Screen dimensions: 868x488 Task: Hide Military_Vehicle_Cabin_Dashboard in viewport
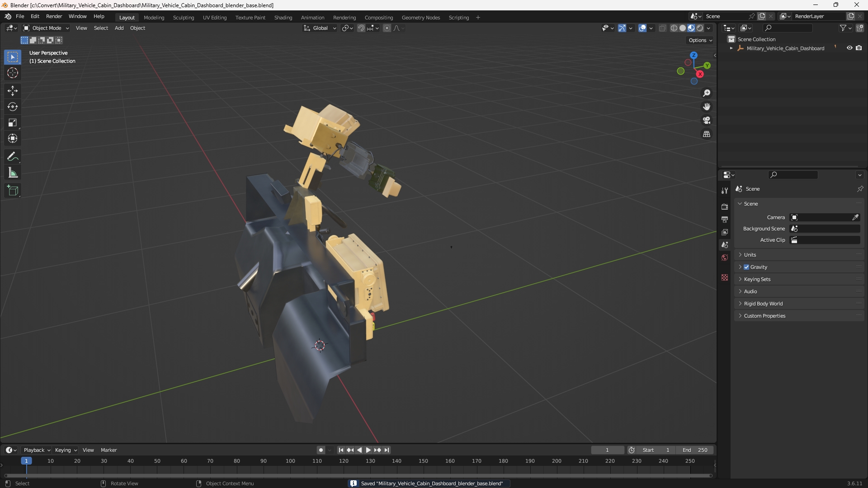(849, 48)
